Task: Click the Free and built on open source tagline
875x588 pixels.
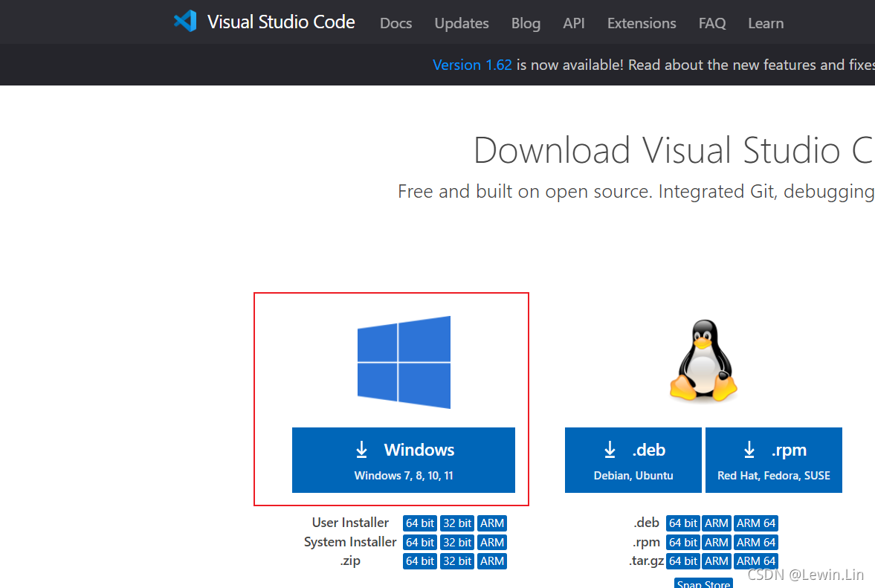Action: click(636, 191)
